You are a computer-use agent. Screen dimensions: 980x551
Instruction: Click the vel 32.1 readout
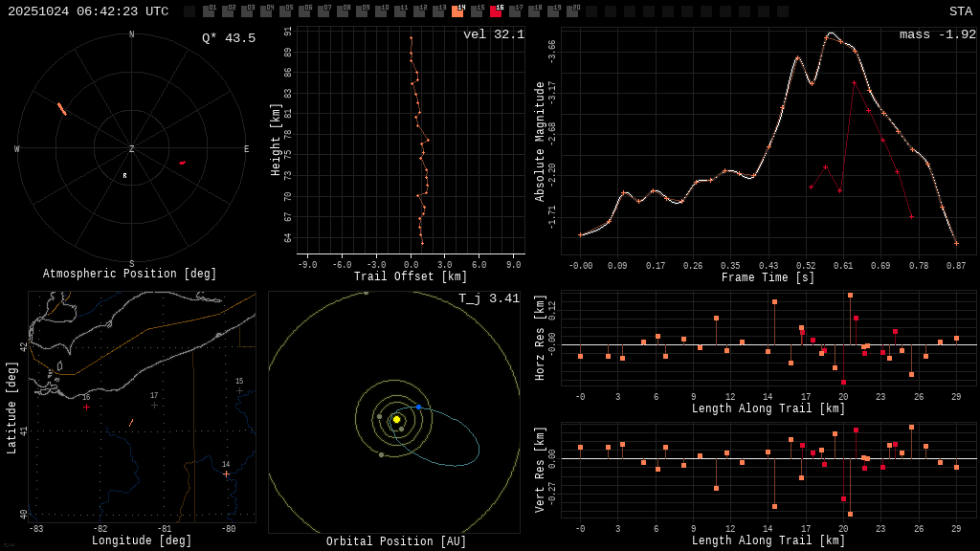(493, 34)
